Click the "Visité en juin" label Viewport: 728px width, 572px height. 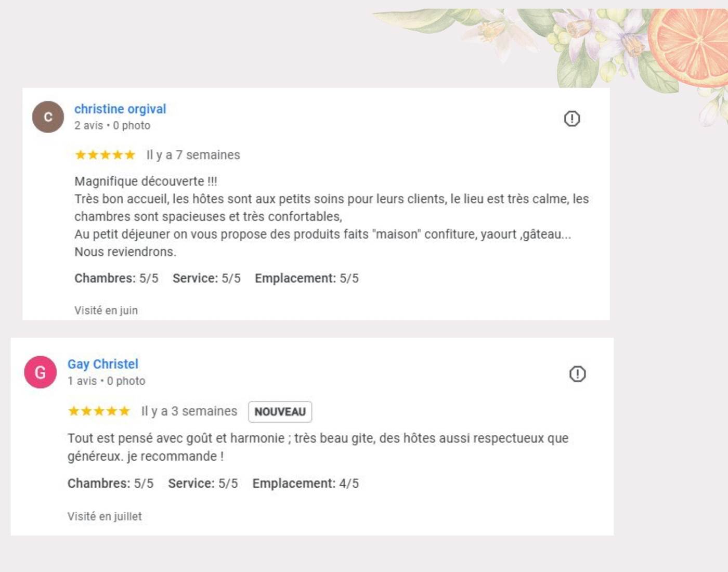coord(106,310)
